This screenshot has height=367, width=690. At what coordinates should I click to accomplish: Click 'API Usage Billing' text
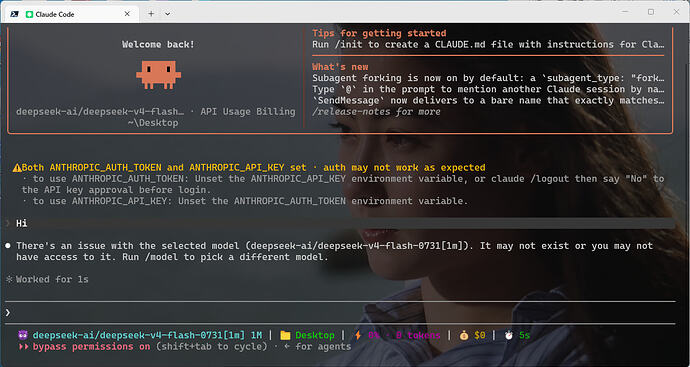point(248,112)
